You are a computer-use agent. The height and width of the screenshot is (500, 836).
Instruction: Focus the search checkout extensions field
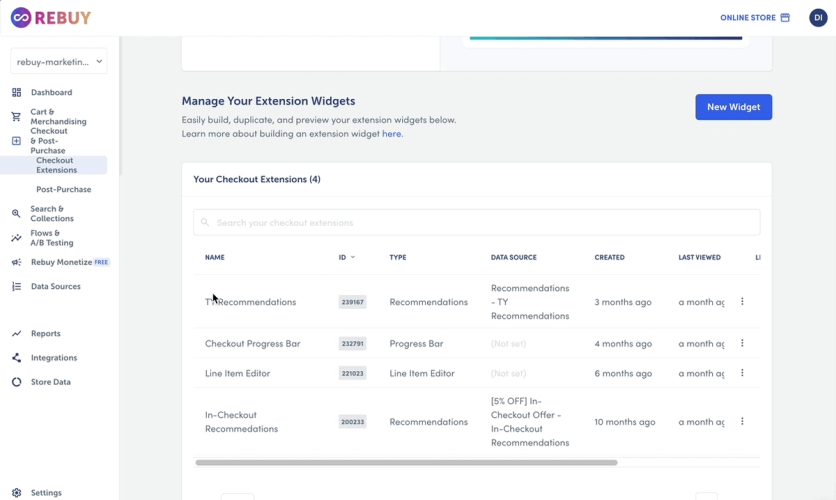tap(477, 222)
